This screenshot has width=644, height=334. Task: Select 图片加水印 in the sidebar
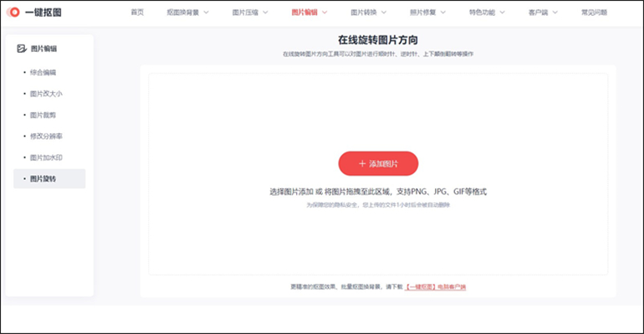coord(46,157)
